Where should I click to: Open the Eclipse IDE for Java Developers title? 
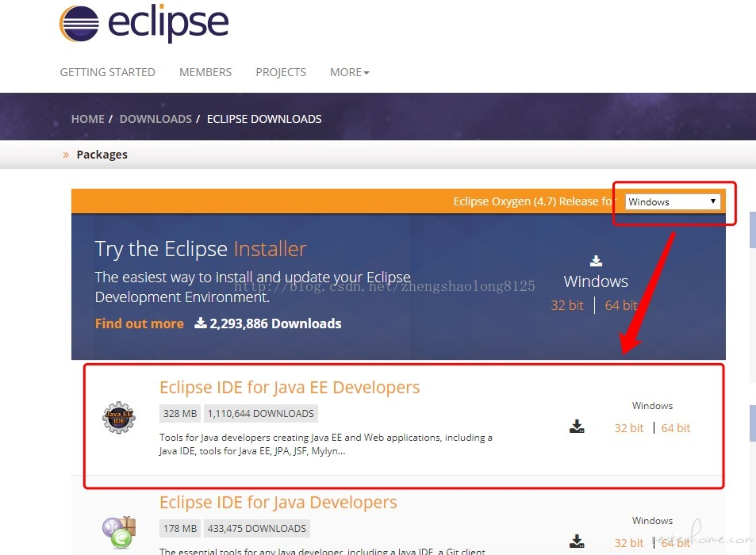(x=278, y=503)
